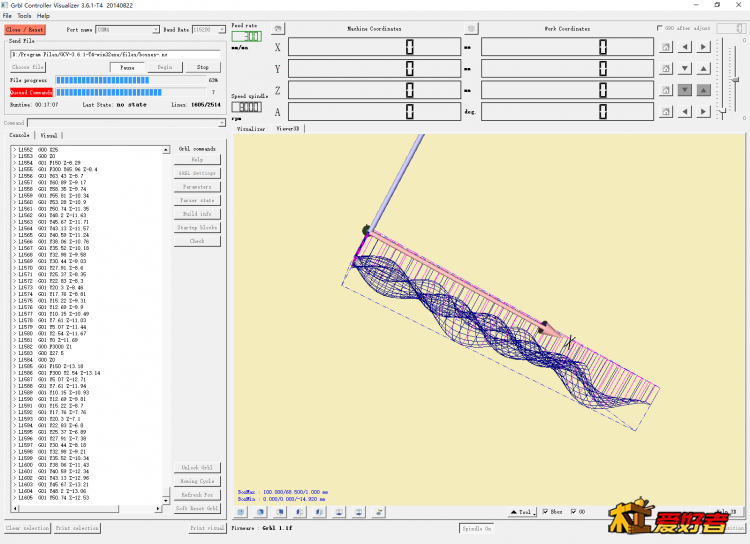Toggle G0 checkbox in viewer

point(573,511)
